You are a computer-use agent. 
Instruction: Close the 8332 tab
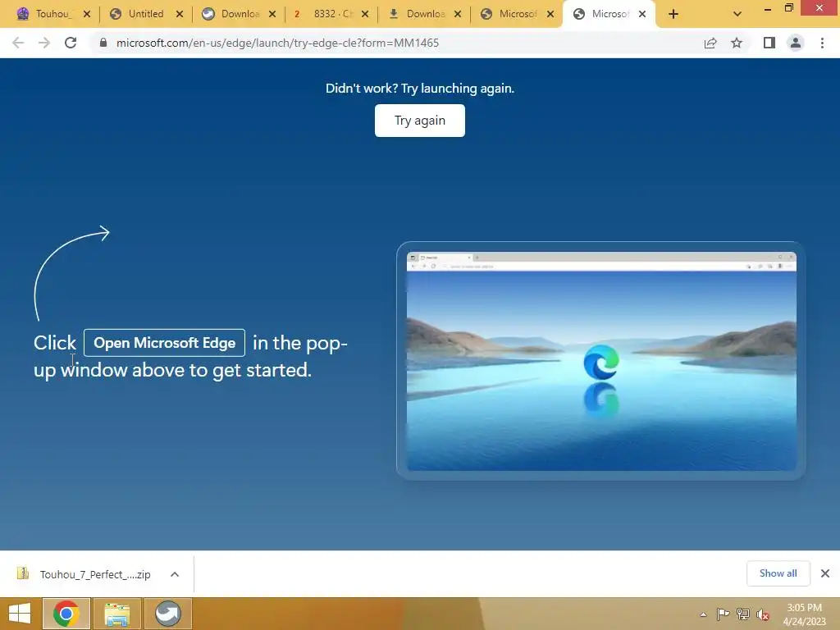click(365, 14)
